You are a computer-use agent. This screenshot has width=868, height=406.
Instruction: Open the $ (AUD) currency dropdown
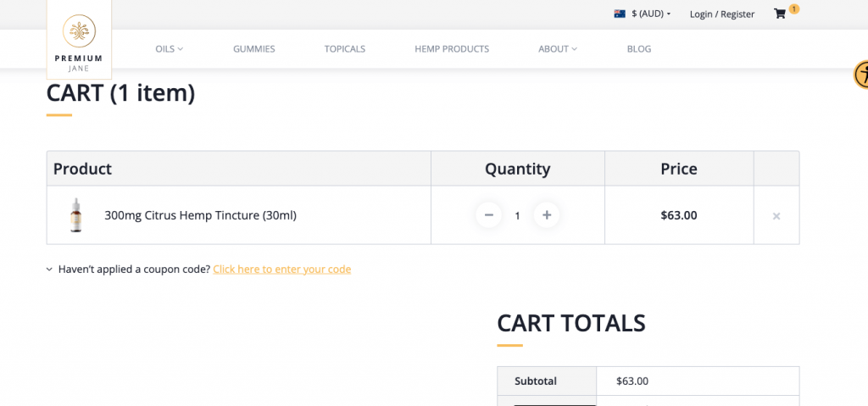point(650,14)
